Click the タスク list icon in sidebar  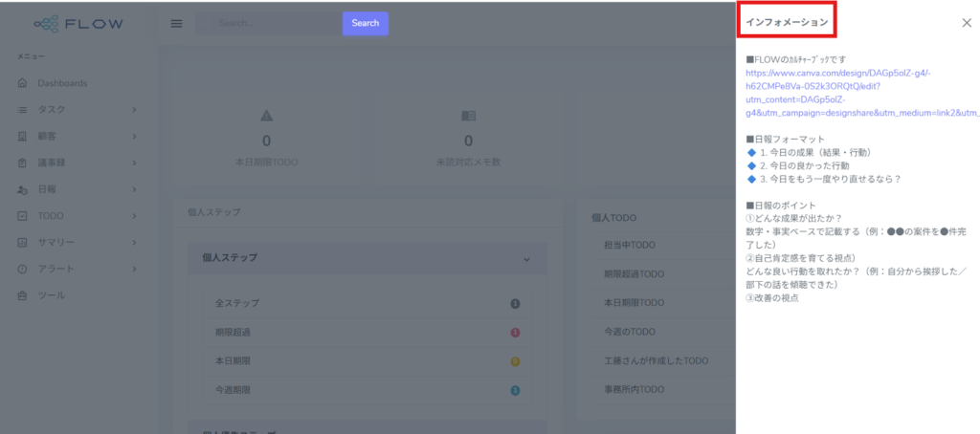[23, 110]
